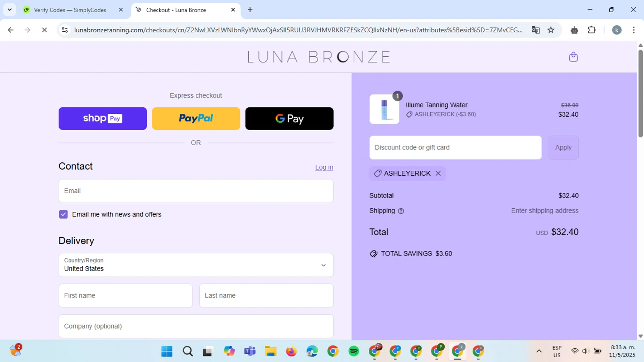Open the volume speaker icon in tray

coord(585,351)
